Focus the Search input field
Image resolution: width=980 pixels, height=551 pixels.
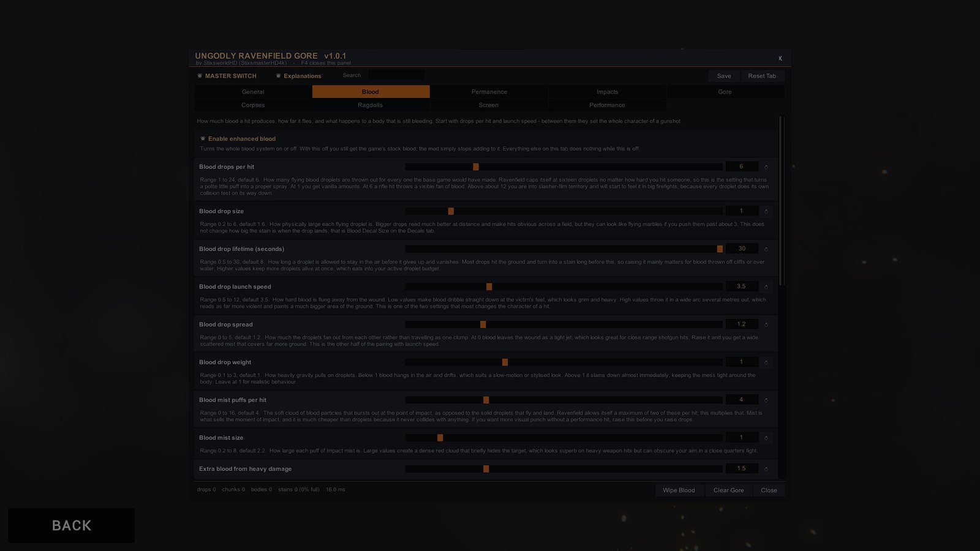[x=396, y=75]
